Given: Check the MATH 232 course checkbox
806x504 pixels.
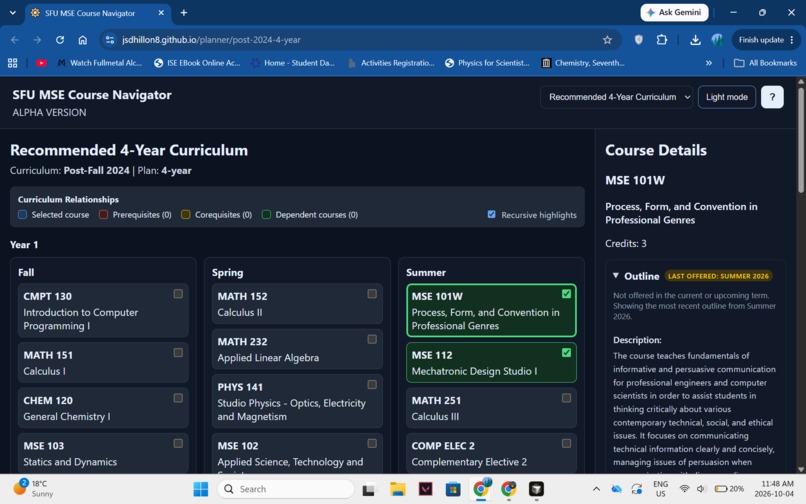Looking at the screenshot, I should 372,339.
